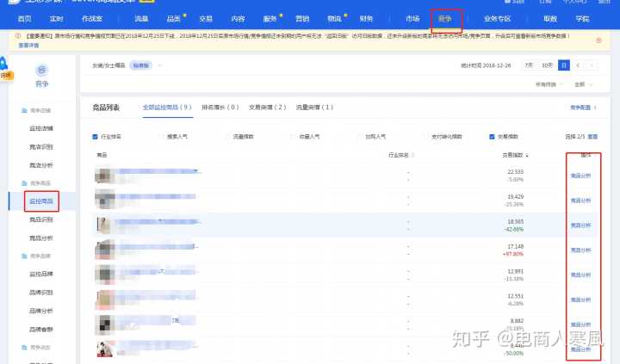Uncheck the 行业排名 checkbox

pyautogui.click(x=95, y=136)
